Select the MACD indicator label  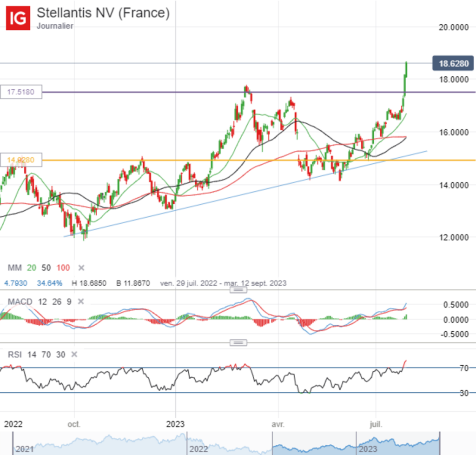click(x=20, y=301)
